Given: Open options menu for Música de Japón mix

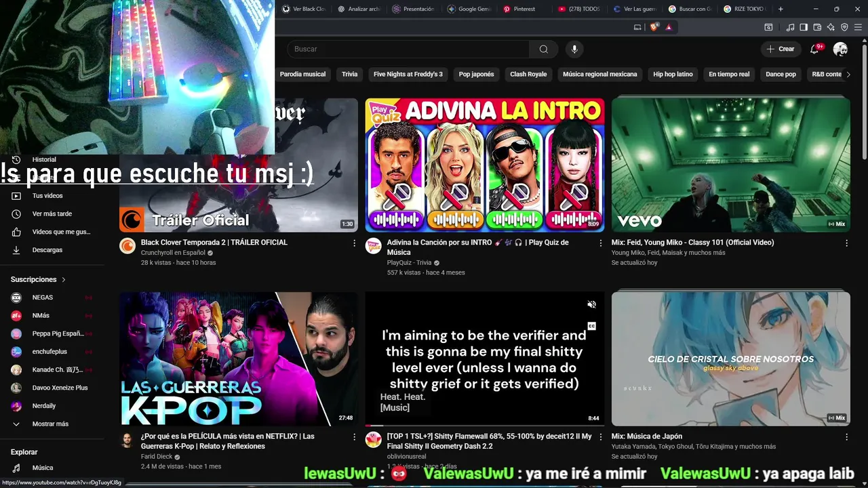Looking at the screenshot, I should click(x=846, y=436).
